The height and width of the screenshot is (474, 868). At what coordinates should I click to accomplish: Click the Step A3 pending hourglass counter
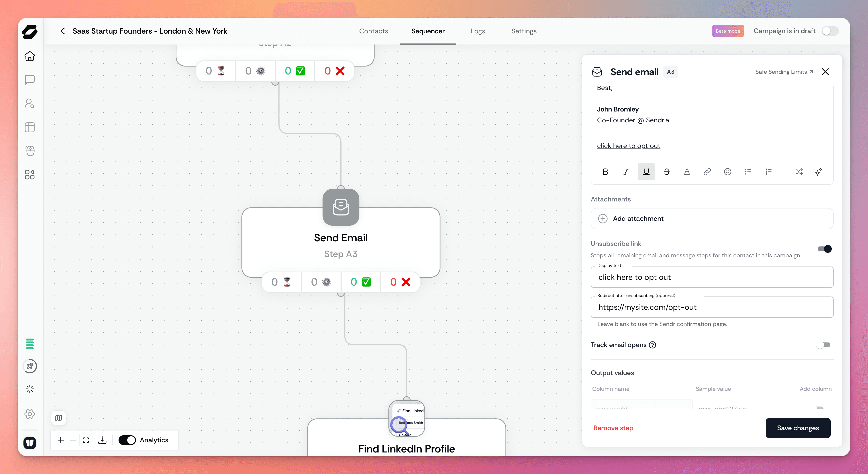pyautogui.click(x=281, y=282)
